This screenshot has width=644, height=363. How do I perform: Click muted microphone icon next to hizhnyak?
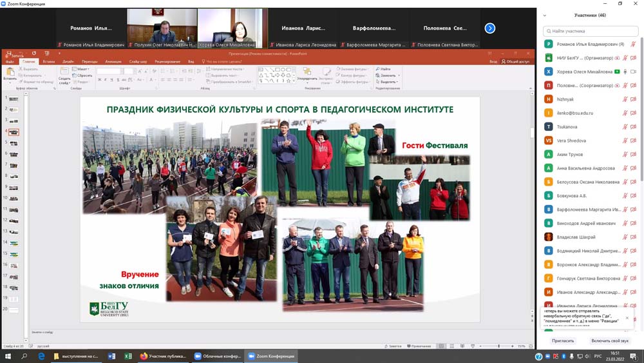click(625, 99)
